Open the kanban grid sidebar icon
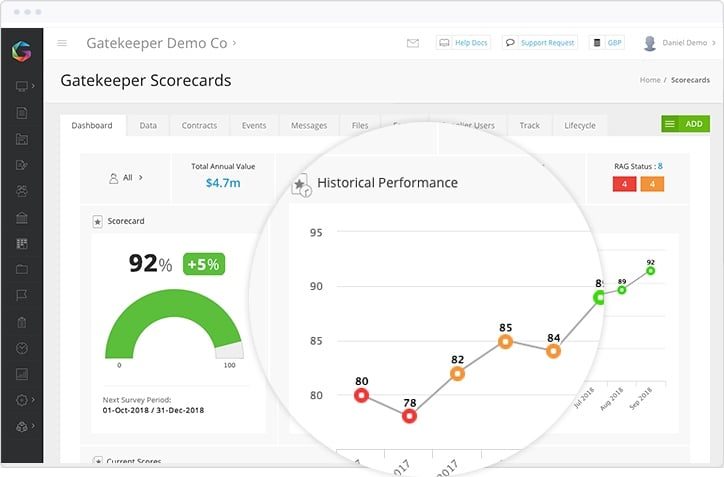 click(22, 243)
